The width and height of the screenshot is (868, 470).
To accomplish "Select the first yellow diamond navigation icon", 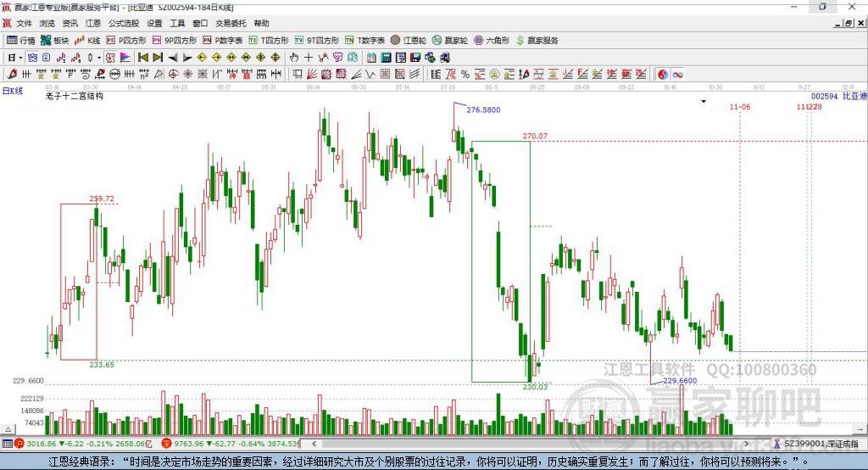I will [x=202, y=58].
